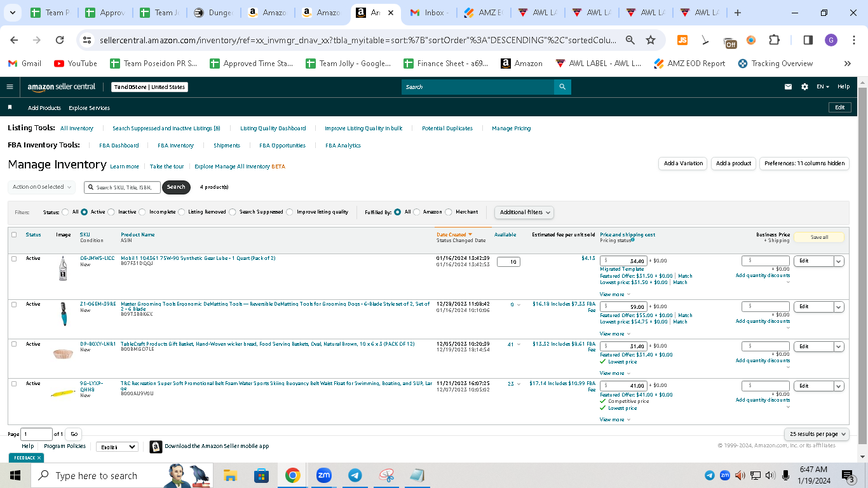This screenshot has height=488, width=868.
Task: Expand View more under TableCraft basket price
Action: click(615, 374)
